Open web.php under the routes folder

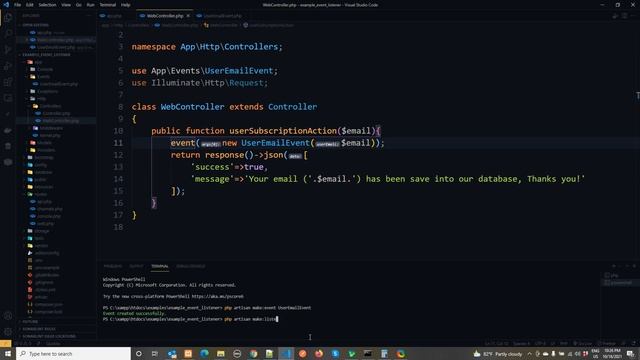pyautogui.click(x=45, y=224)
